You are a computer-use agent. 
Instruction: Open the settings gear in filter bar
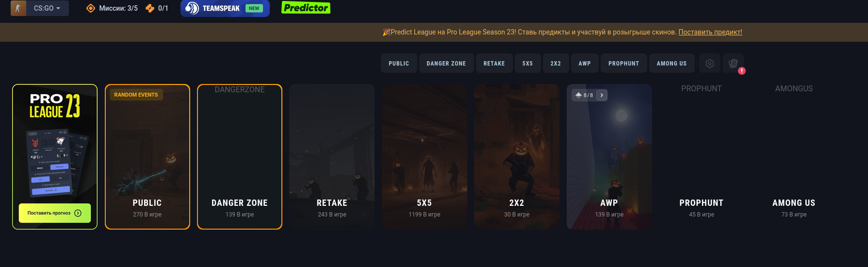coord(709,64)
